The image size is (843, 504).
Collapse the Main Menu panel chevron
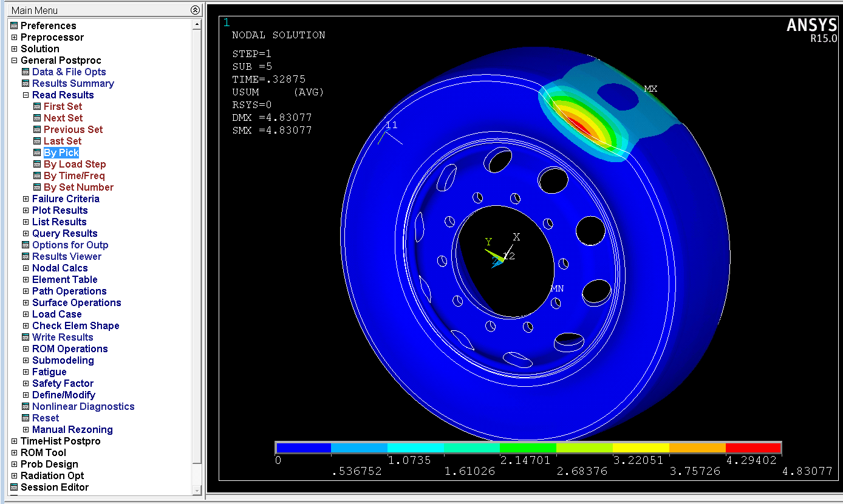(194, 10)
